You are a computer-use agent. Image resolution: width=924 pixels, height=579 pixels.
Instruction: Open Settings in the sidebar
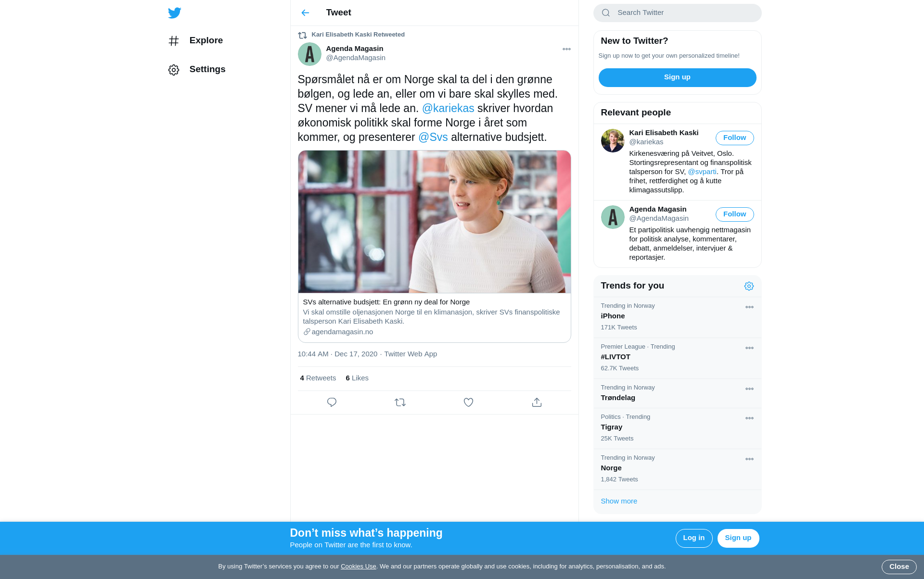tap(207, 70)
